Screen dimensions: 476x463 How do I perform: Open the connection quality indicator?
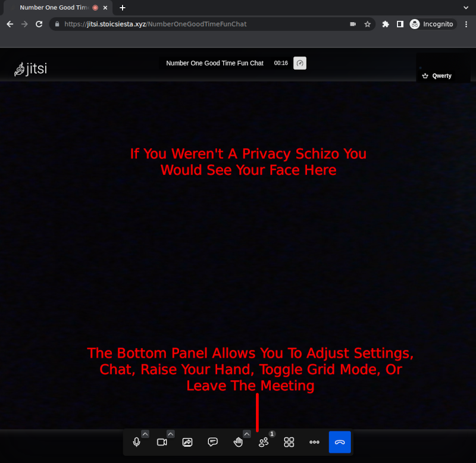pyautogui.click(x=300, y=63)
